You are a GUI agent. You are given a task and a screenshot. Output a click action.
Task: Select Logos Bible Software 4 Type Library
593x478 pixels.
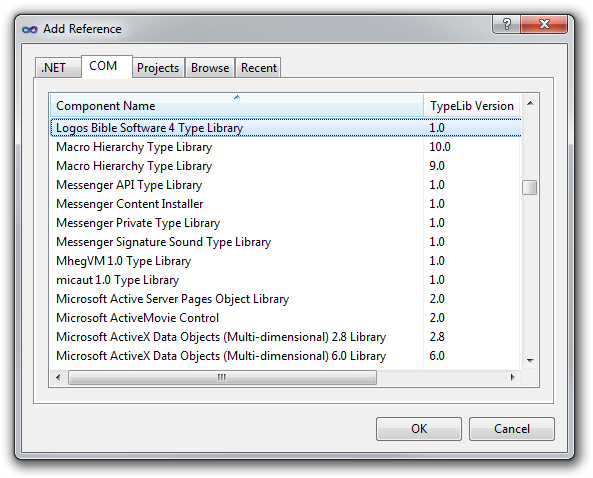286,128
